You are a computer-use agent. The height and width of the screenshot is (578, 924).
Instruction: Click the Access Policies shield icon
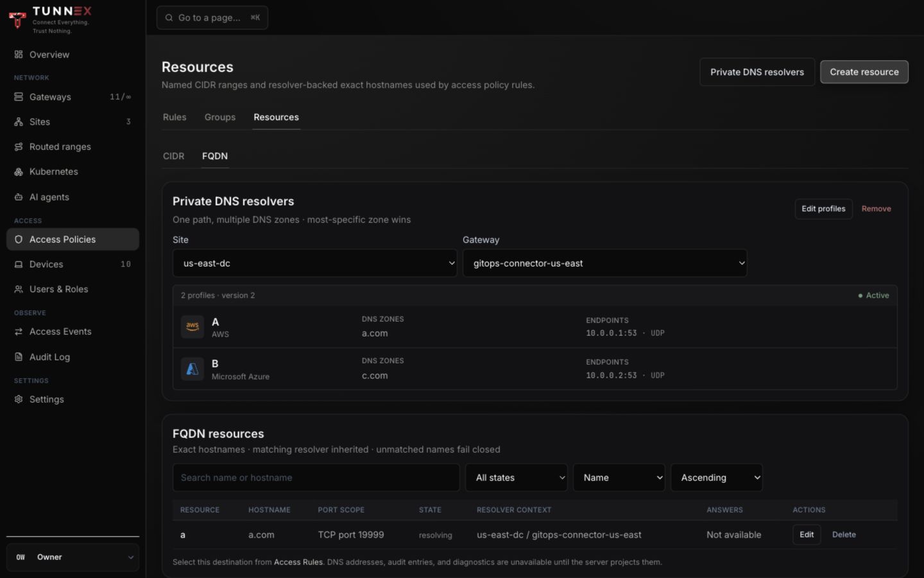point(19,240)
